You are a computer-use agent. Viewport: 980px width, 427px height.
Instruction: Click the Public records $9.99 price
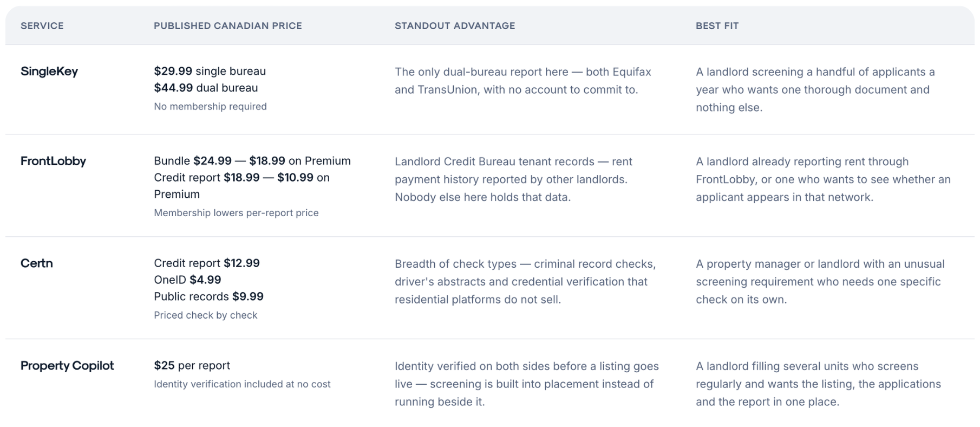(208, 296)
